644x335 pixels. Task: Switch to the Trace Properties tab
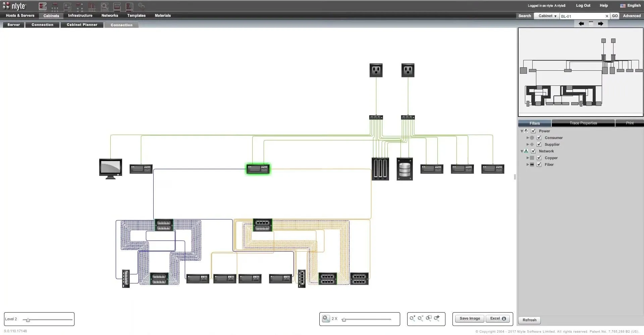[583, 123]
